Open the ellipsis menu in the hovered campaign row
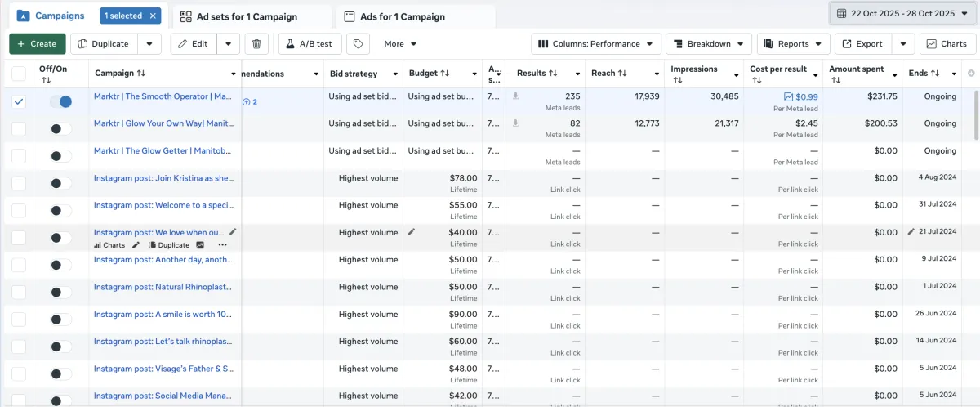This screenshot has width=980, height=407. coord(222,245)
